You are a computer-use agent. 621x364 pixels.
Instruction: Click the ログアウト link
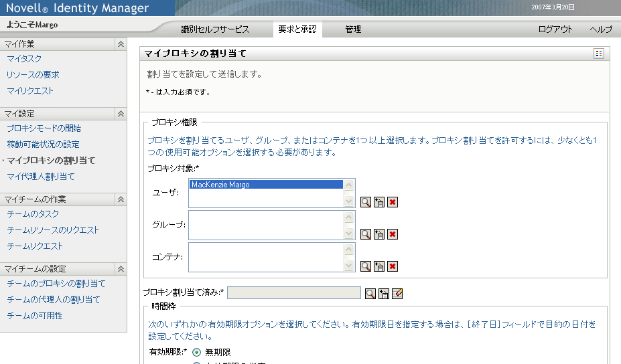[555, 29]
